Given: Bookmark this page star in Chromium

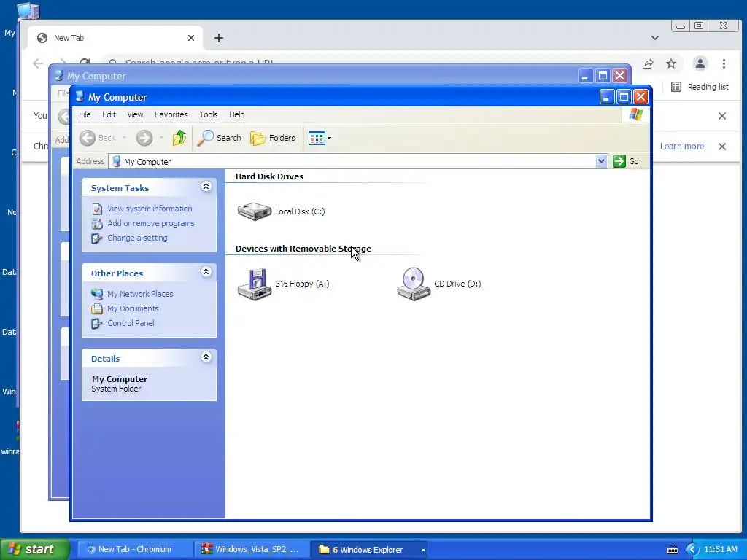Looking at the screenshot, I should [671, 63].
